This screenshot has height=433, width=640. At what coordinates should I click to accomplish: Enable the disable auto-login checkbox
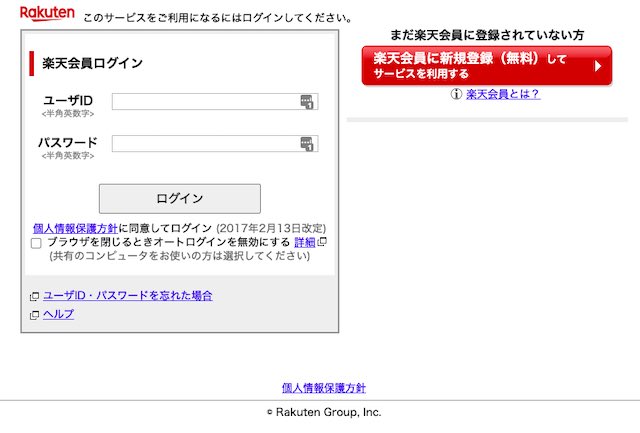tap(37, 243)
